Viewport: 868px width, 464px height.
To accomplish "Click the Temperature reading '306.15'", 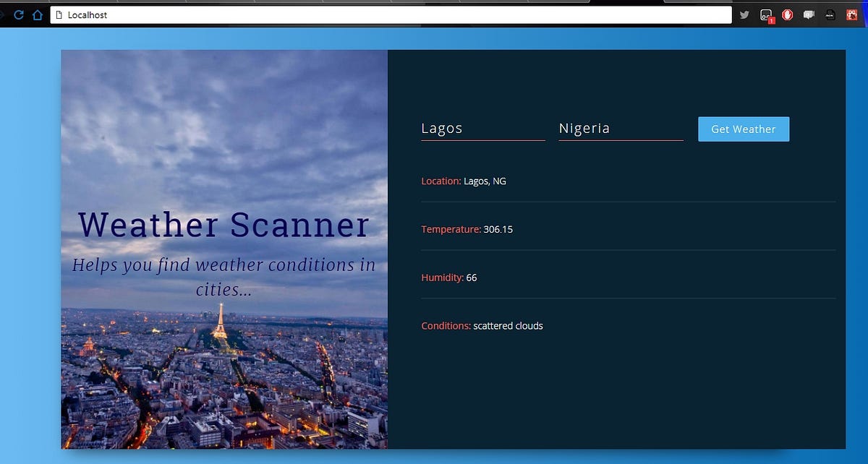I will pos(499,229).
